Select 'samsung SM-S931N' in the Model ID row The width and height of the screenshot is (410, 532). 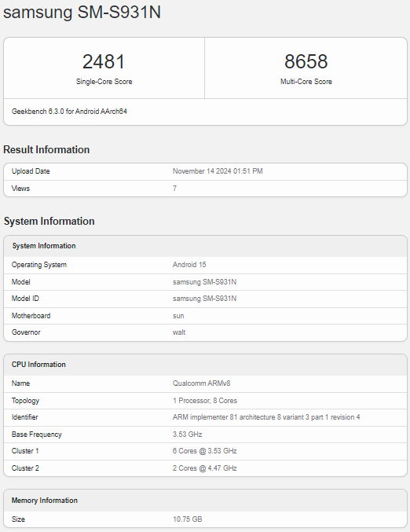204,299
